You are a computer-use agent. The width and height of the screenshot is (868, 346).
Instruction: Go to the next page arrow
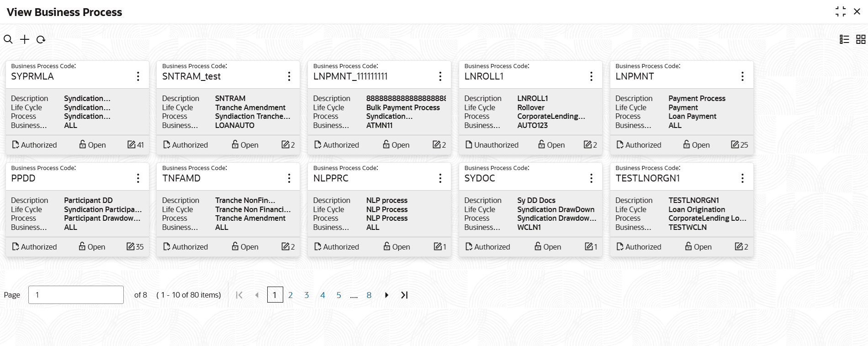point(386,295)
